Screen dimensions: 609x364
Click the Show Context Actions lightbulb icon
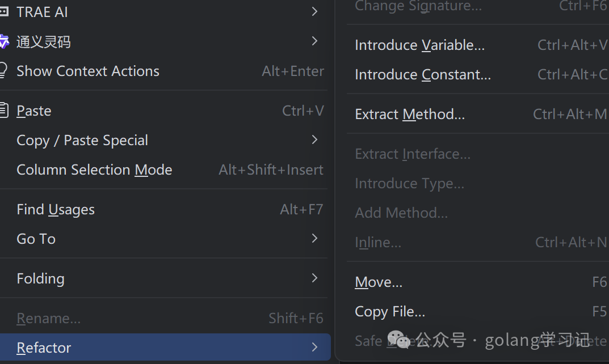click(x=3, y=71)
